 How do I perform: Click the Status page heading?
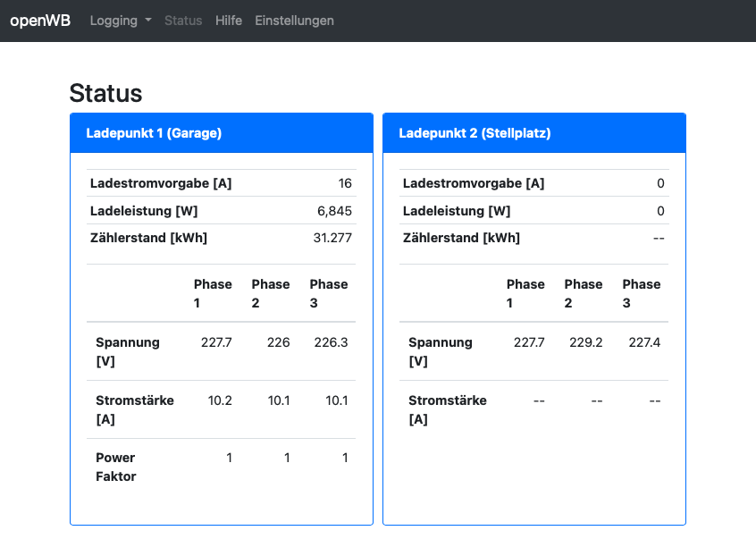point(105,93)
